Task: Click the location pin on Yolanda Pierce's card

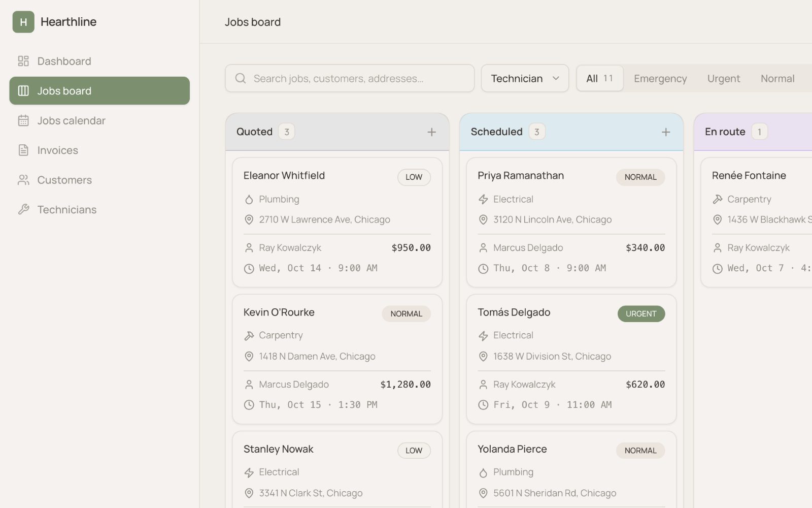Action: 483,493
